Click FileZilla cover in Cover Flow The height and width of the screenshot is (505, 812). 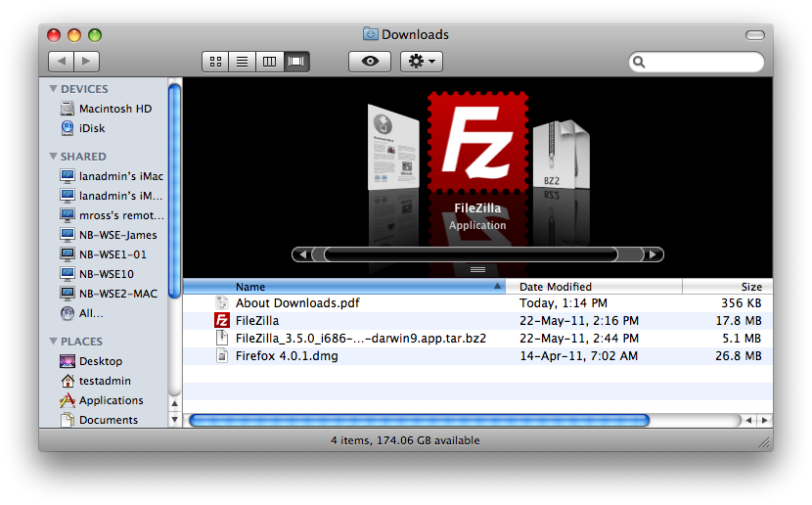(x=477, y=141)
